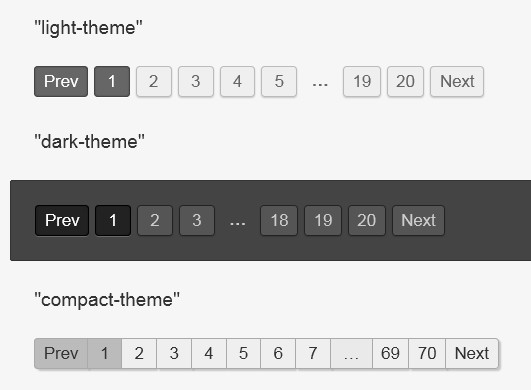Image resolution: width=531 pixels, height=390 pixels.
Task: Click Next in the light-theme pagination
Action: 457,82
